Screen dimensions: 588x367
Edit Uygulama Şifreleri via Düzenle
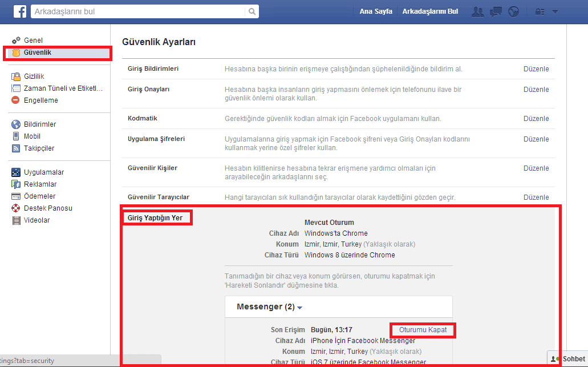tap(536, 139)
